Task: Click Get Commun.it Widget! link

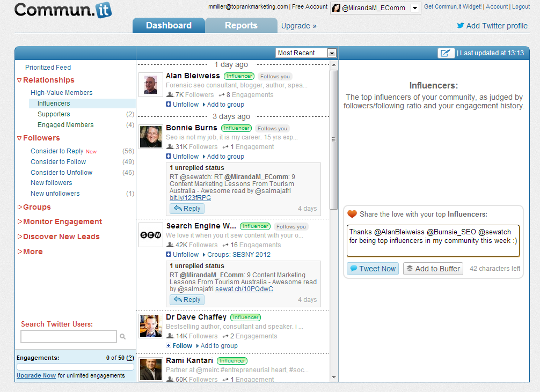Action: tap(453, 6)
